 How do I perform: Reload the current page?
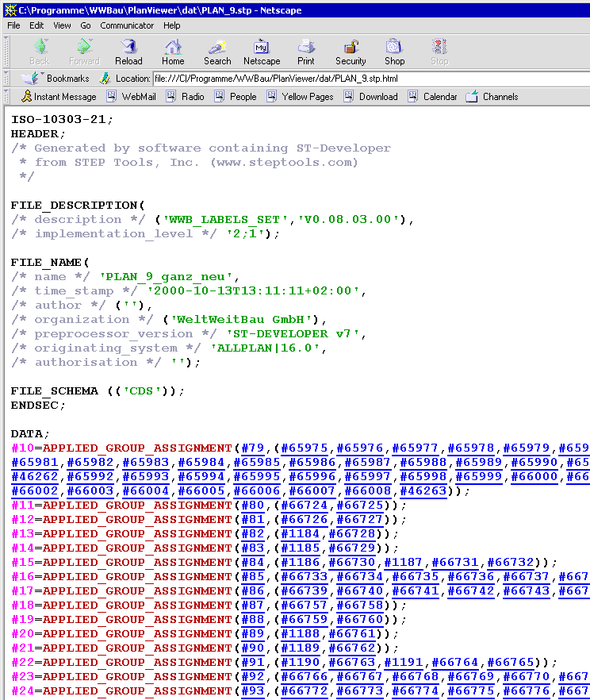pos(128,52)
